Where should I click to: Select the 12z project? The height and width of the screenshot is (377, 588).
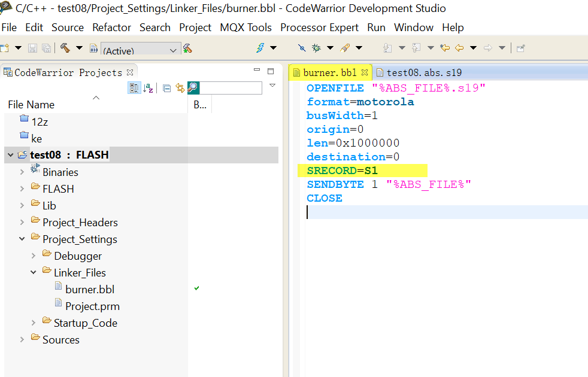[x=40, y=122]
